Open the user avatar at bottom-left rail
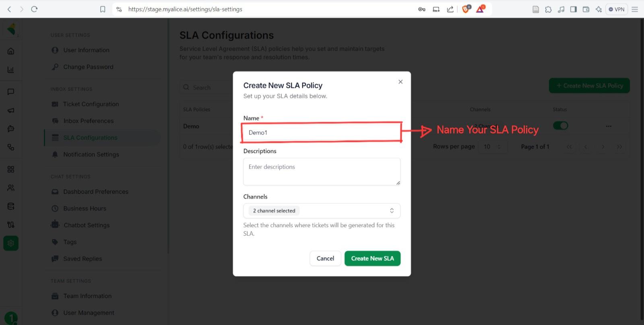Screen dimensions: 644x325 click(11, 318)
